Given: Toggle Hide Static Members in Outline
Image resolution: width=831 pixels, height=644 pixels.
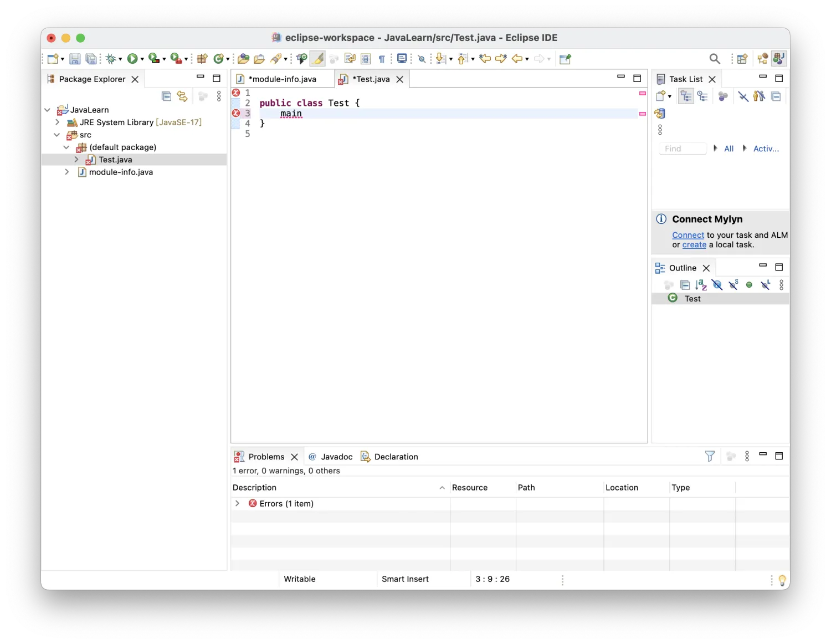Looking at the screenshot, I should click(x=733, y=285).
